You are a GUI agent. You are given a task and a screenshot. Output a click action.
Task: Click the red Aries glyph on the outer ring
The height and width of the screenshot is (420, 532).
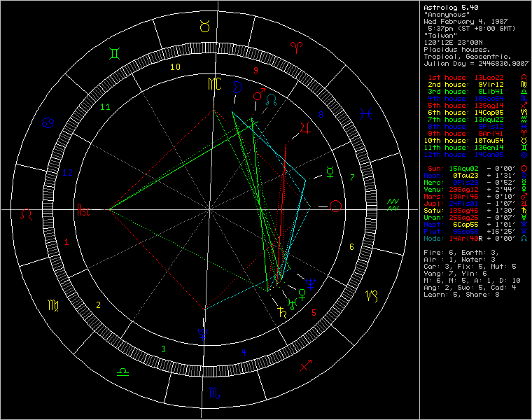click(x=296, y=48)
